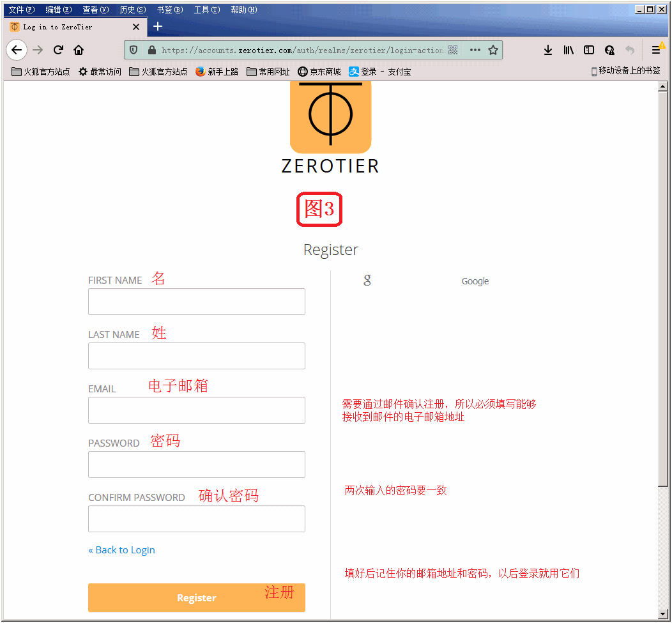Open page actions three-dot menu
This screenshot has height=623, width=672.
[475, 50]
